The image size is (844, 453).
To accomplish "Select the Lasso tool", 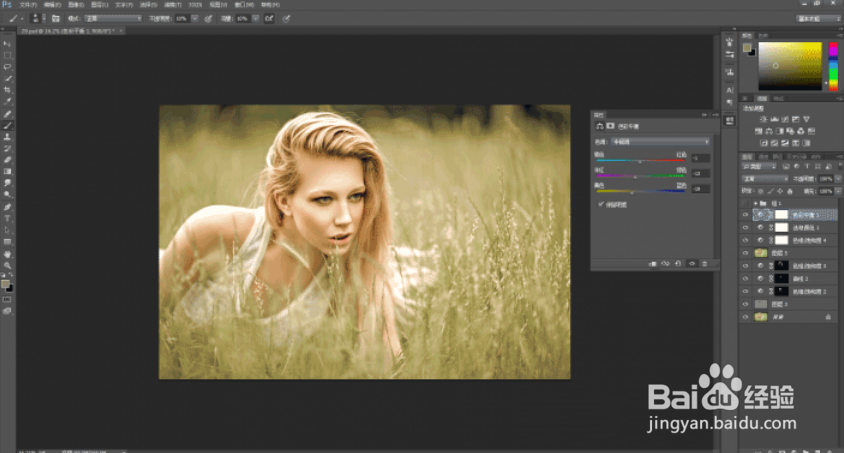I will coord(7,67).
